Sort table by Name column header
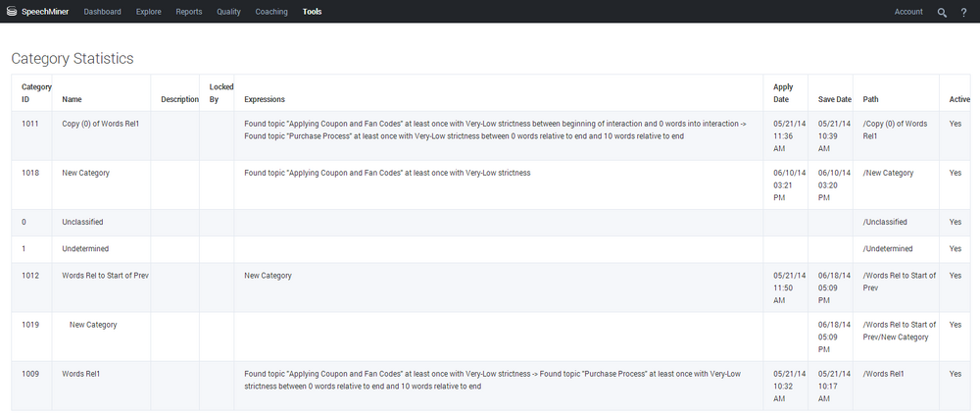 [x=72, y=99]
